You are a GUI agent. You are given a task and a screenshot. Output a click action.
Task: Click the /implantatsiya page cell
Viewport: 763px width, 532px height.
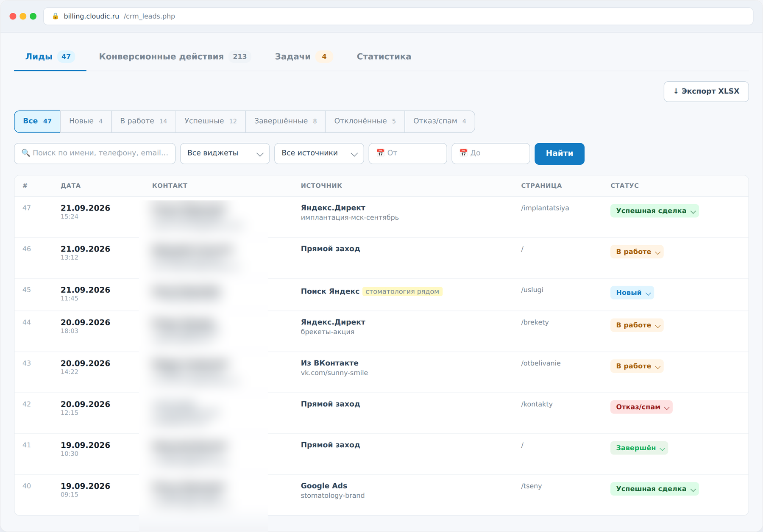545,208
